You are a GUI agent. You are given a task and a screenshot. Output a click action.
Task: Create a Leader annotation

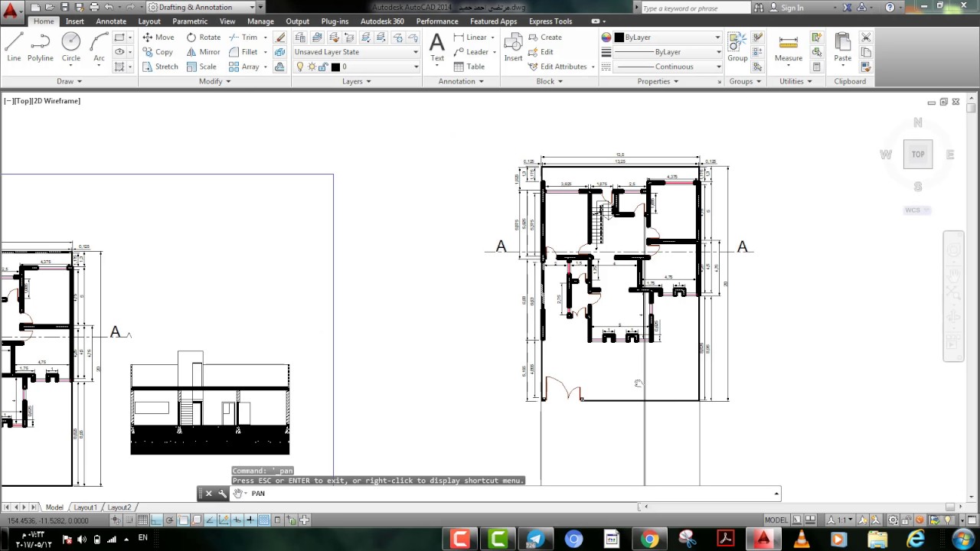pyautogui.click(x=471, y=52)
